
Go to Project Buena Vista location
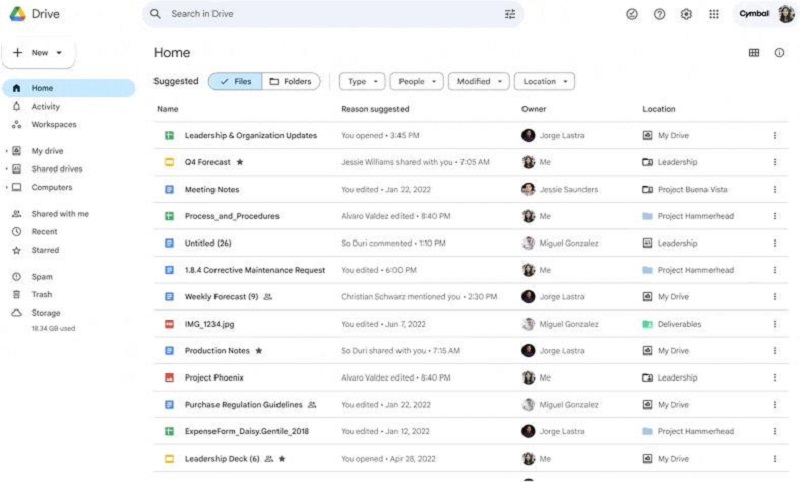pos(692,190)
